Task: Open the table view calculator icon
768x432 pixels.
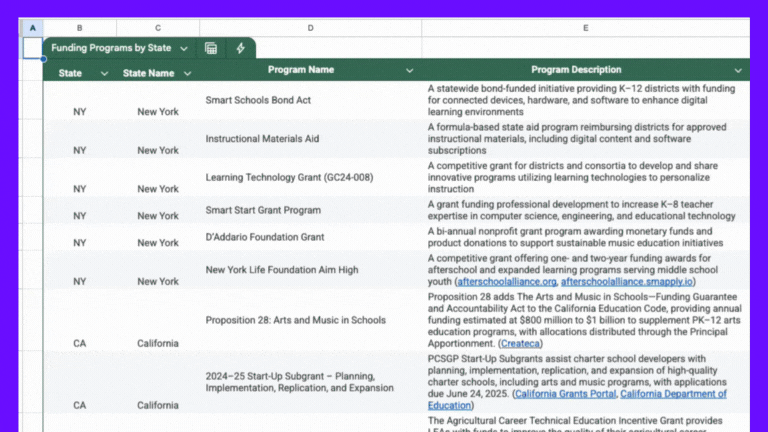Action: 211,48
